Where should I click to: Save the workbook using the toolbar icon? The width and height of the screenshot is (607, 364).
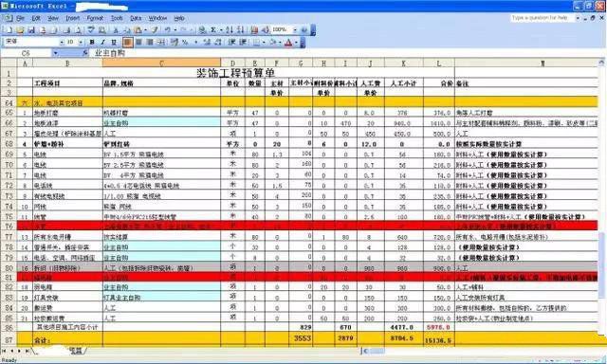(x=31, y=29)
